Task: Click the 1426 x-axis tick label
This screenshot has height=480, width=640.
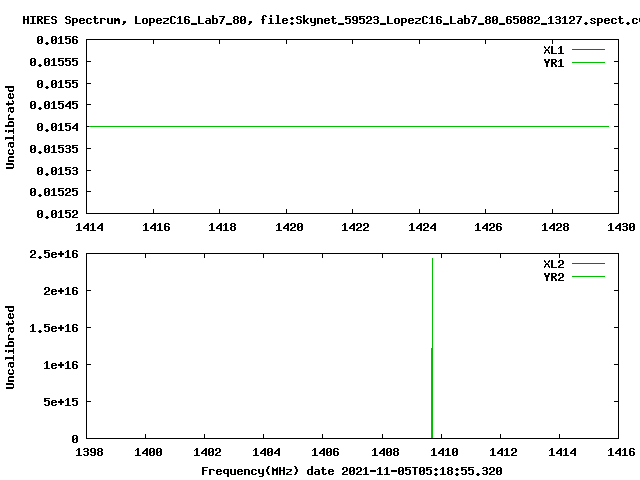Action: (x=488, y=227)
